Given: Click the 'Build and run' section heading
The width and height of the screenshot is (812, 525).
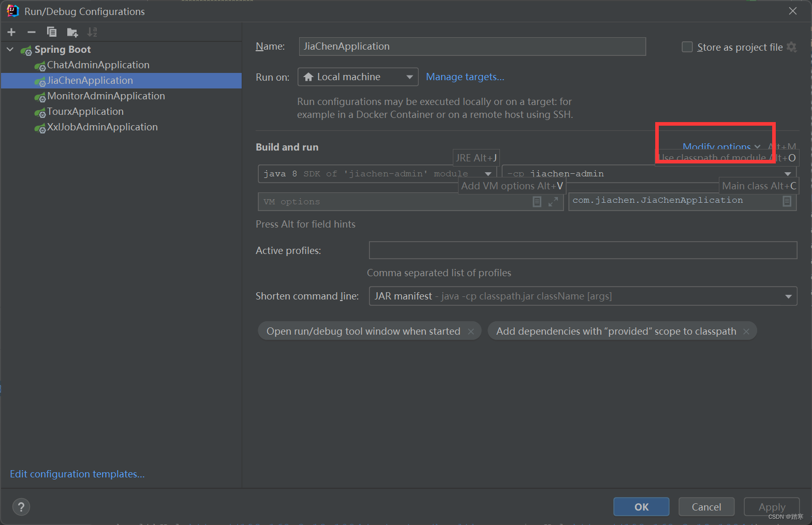Looking at the screenshot, I should (287, 147).
